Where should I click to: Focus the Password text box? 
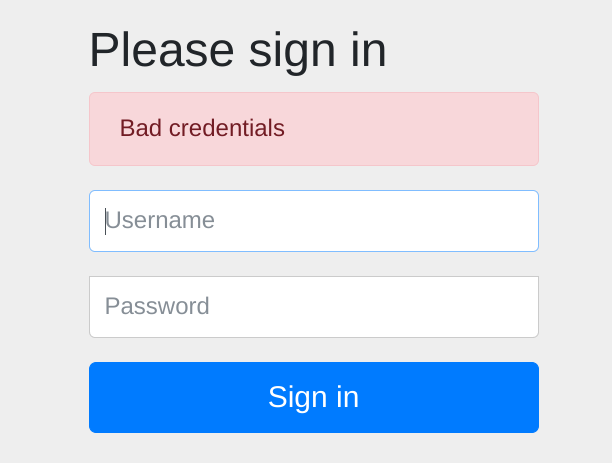click(313, 307)
